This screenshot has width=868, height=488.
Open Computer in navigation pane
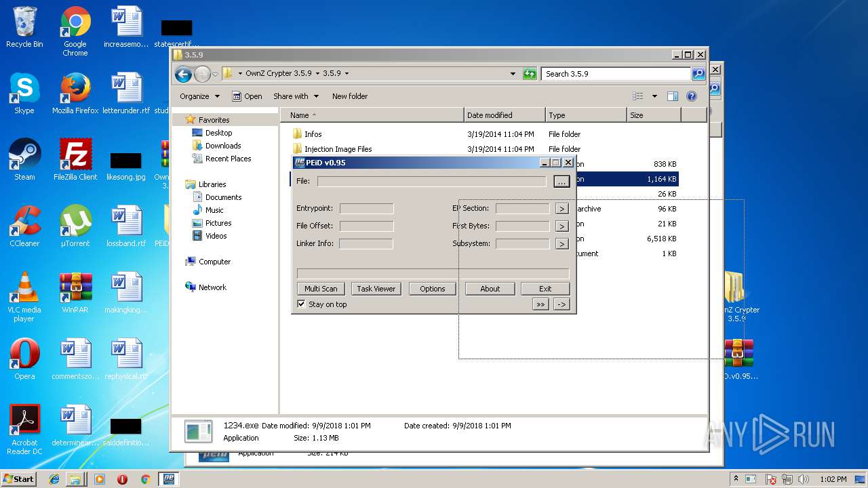[x=214, y=262]
